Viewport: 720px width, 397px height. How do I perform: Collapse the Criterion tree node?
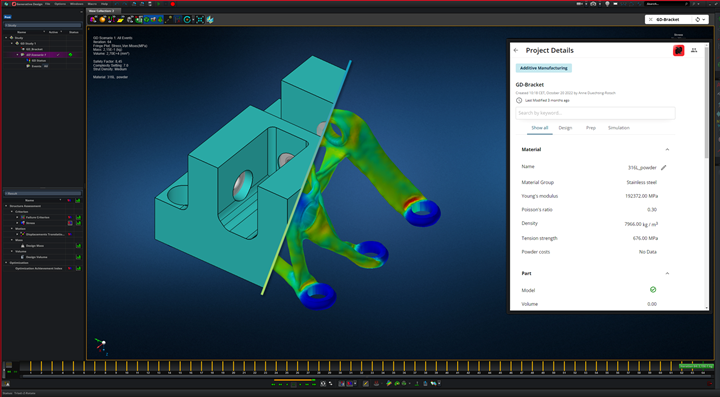tap(12, 212)
